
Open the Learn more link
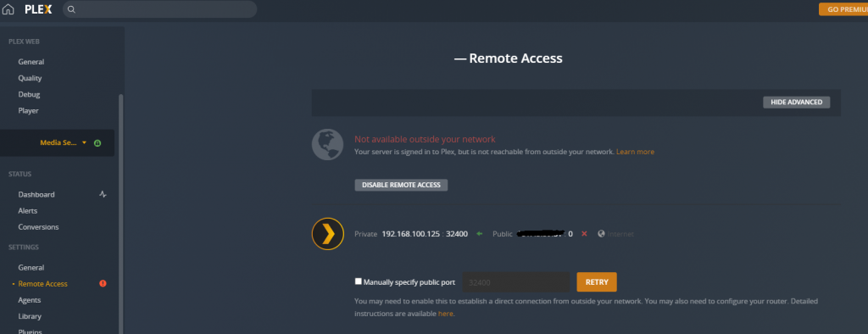(x=635, y=152)
